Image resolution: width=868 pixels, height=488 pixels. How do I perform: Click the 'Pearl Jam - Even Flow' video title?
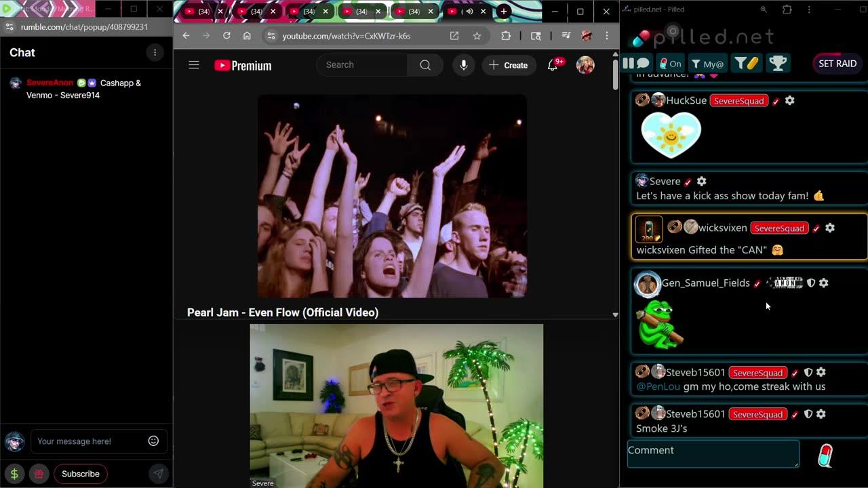click(x=283, y=312)
